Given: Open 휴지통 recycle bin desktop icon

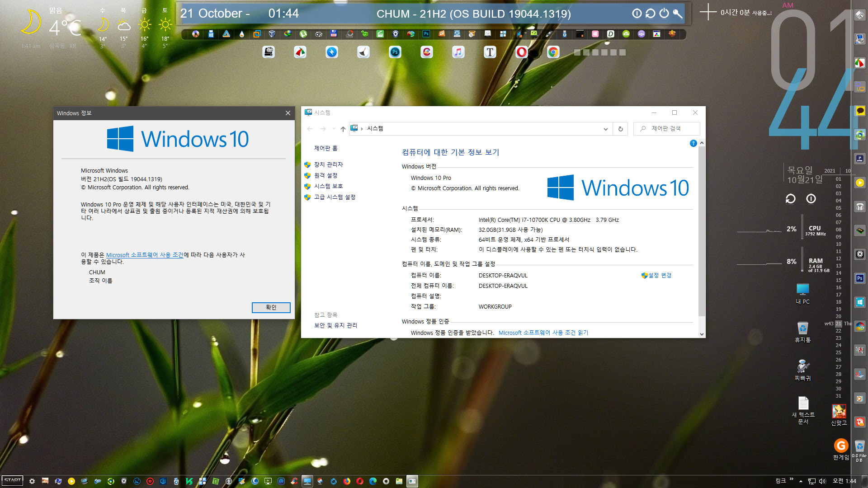Looking at the screenshot, I should [803, 332].
